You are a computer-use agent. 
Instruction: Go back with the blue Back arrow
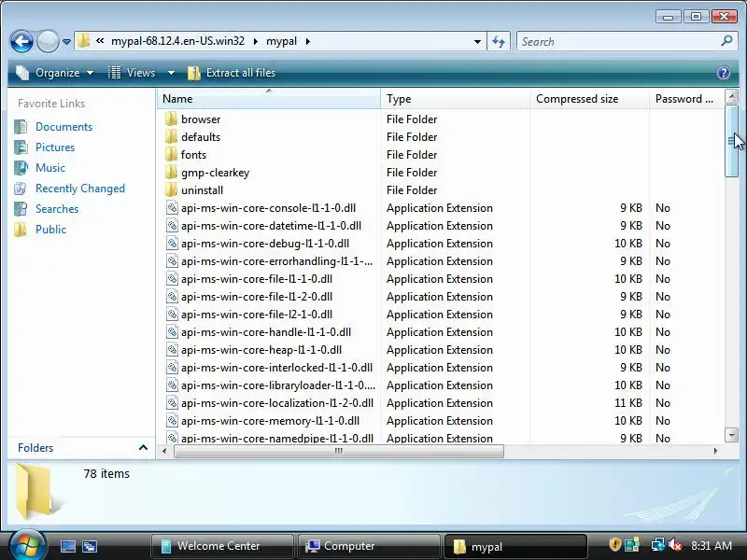point(21,42)
